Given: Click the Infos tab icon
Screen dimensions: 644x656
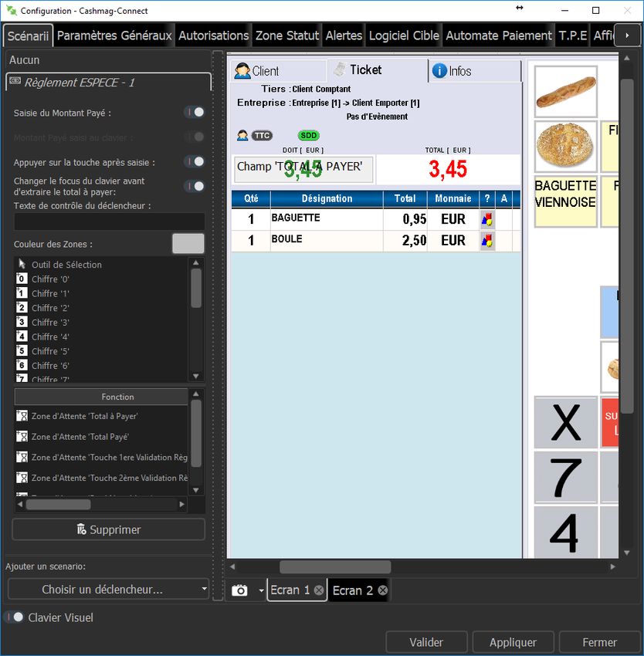Looking at the screenshot, I should 439,71.
